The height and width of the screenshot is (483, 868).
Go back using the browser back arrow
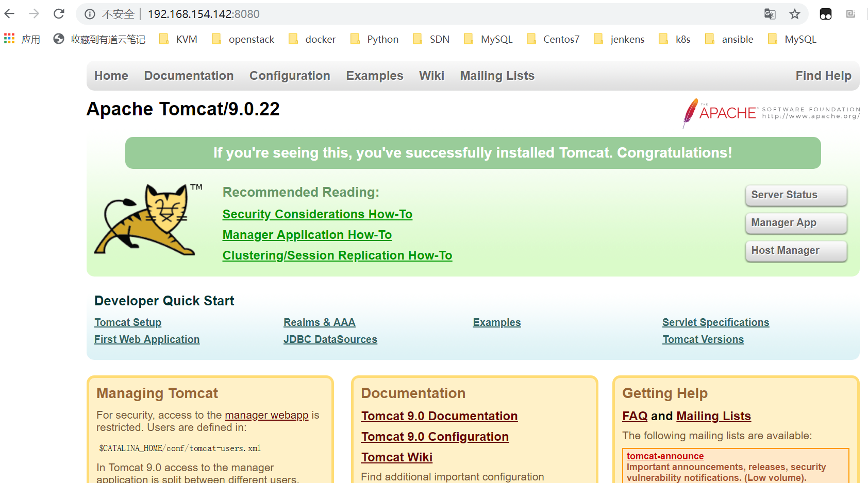9,14
